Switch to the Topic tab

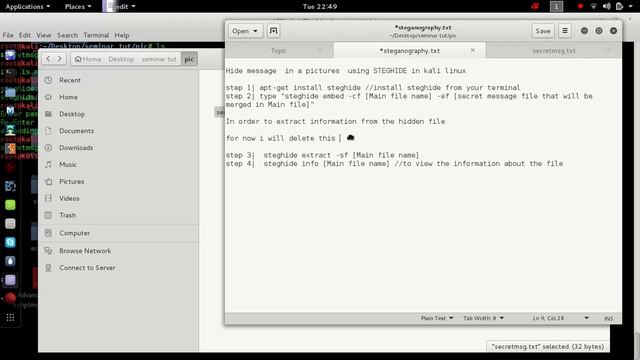tap(278, 51)
